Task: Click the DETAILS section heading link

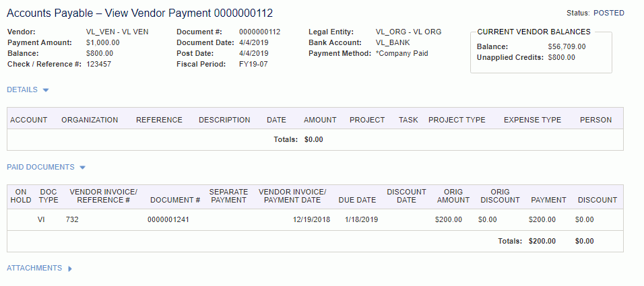Action: click(x=22, y=90)
